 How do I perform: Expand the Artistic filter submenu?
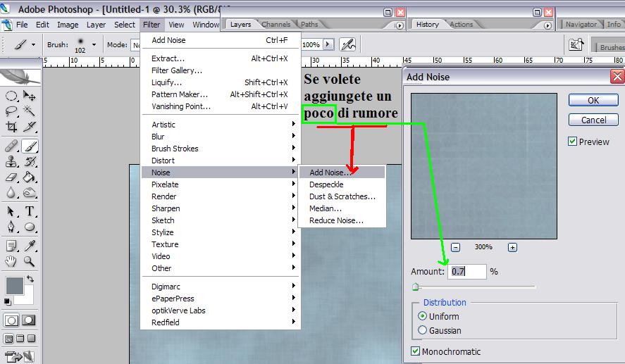pos(220,124)
